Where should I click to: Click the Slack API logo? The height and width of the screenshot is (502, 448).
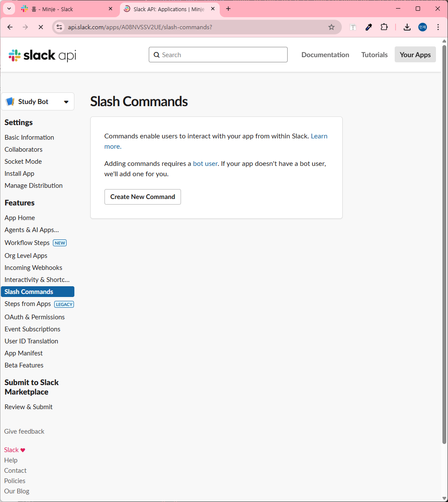click(x=42, y=55)
